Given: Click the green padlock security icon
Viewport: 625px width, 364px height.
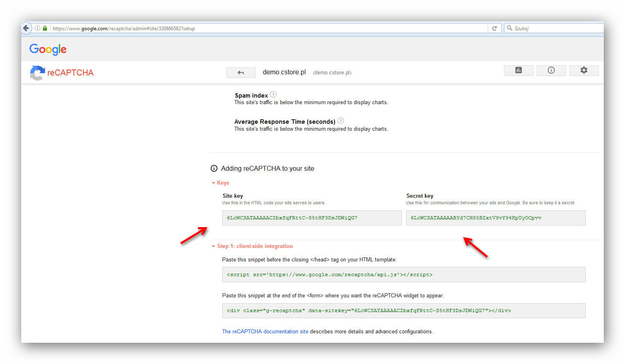Looking at the screenshot, I should click(45, 28).
